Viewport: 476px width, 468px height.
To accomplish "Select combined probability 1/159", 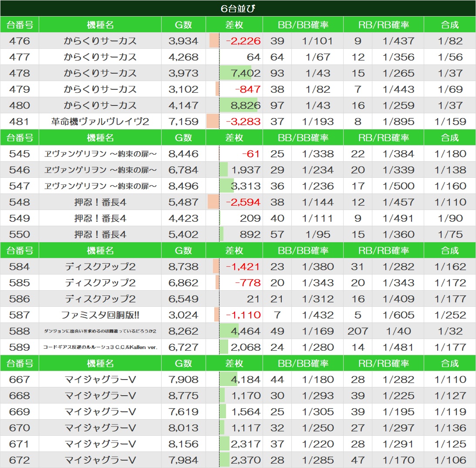I will coord(450,121).
